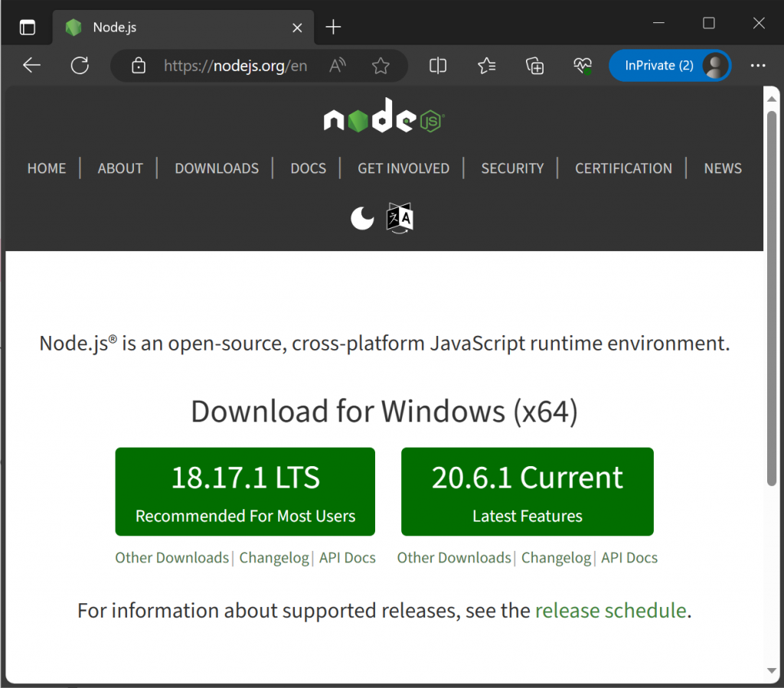784x688 pixels.
Task: Open API Docs under Current
Action: tap(629, 558)
